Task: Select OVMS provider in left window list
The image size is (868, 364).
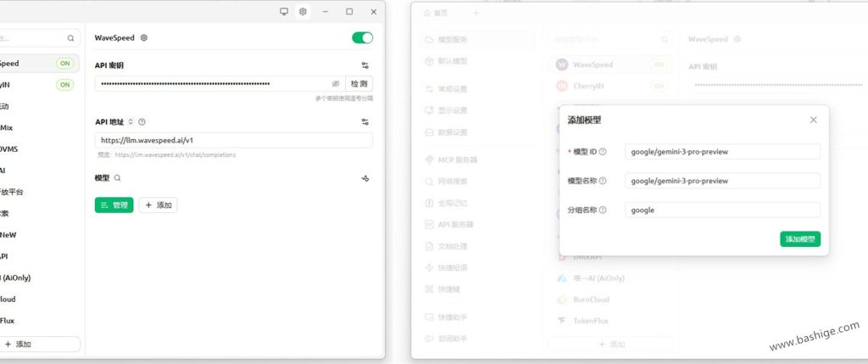Action: [40, 149]
